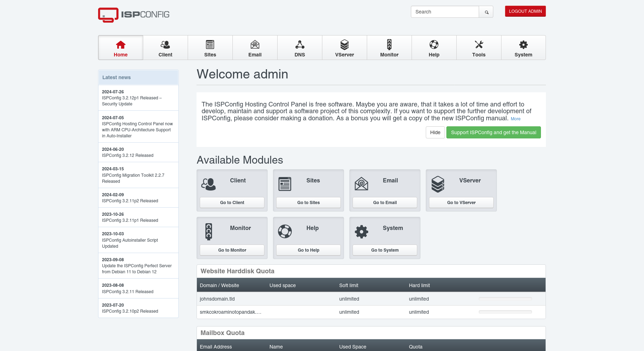The height and width of the screenshot is (351, 644).
Task: Open news ISPConfig 3.2.10p2 Released
Action: 138,308
